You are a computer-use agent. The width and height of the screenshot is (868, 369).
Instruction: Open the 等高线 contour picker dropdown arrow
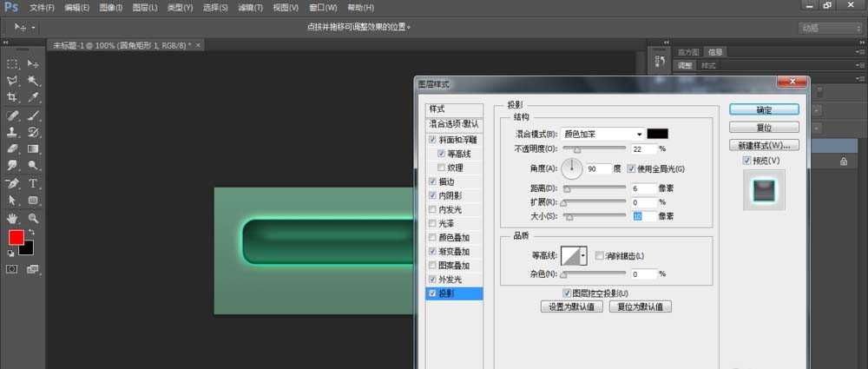point(583,255)
